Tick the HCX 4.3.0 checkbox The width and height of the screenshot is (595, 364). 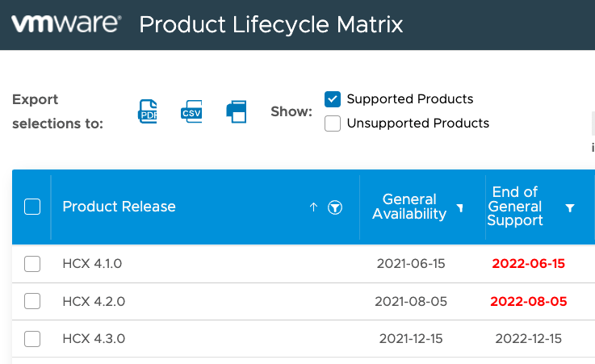(x=32, y=338)
